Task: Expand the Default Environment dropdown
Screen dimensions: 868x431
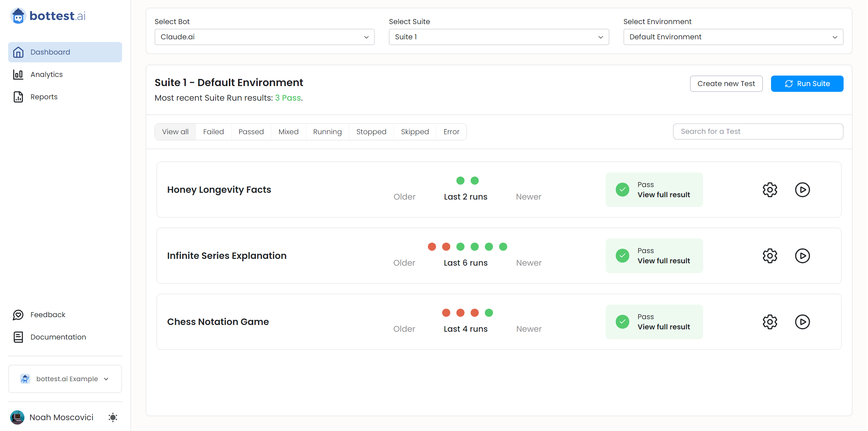Action: click(733, 37)
